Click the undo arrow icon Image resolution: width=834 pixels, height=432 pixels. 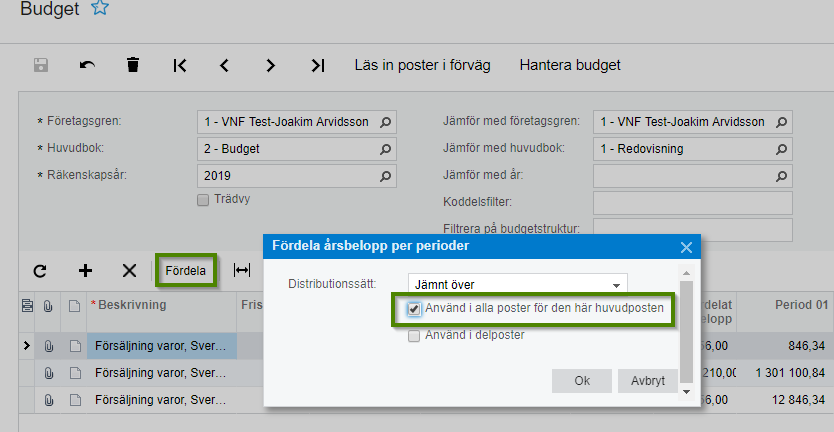[x=88, y=65]
